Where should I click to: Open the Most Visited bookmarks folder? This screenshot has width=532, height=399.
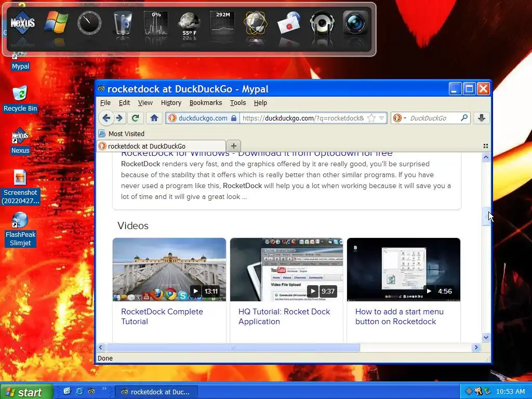point(122,134)
